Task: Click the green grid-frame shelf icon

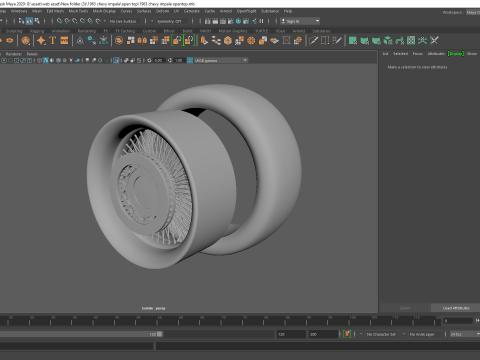Action: pyautogui.click(x=411, y=41)
